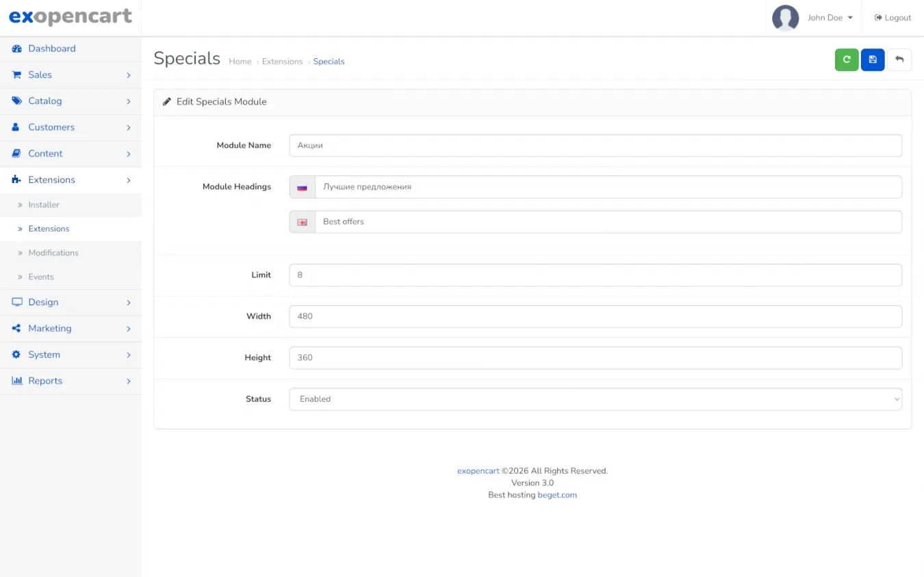Click the Reports bar chart icon
Screen dimensions: 924x577
pos(17,381)
